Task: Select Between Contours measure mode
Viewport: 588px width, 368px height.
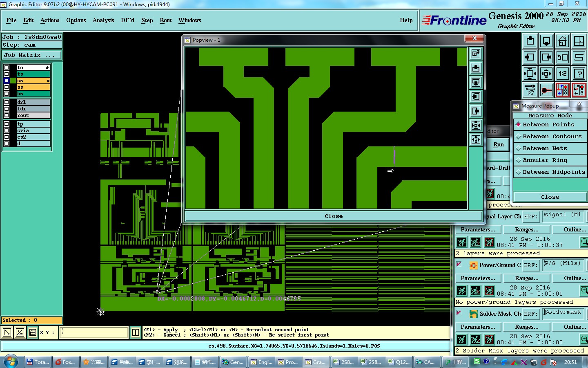Action: point(550,137)
